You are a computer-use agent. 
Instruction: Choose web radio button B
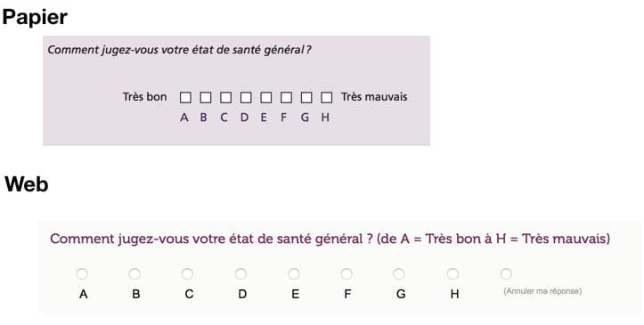click(x=135, y=273)
